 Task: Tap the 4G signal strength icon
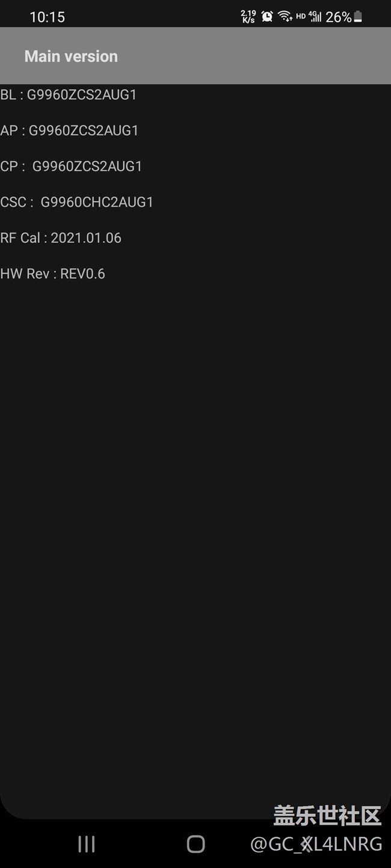click(315, 17)
